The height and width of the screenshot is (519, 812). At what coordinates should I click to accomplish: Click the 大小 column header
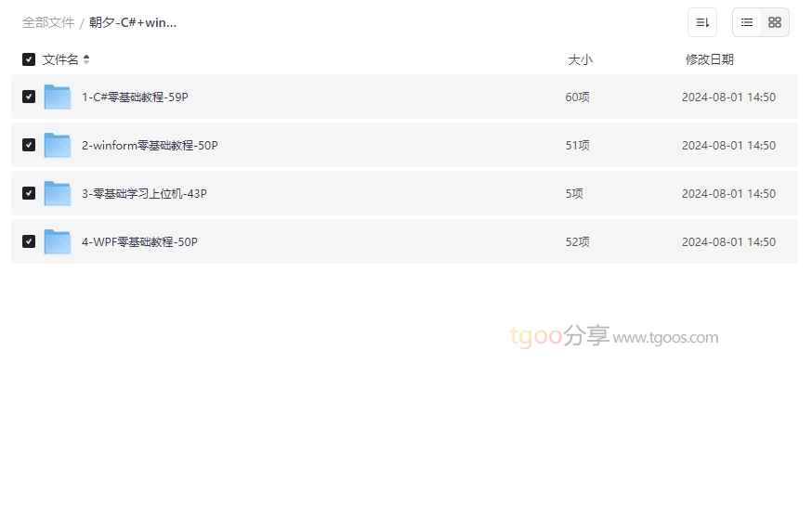tap(580, 60)
